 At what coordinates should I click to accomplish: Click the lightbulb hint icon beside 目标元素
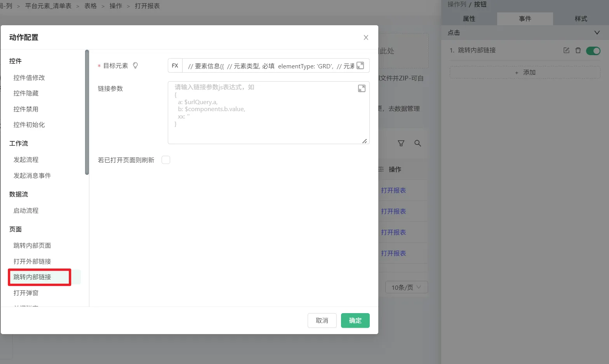click(135, 65)
